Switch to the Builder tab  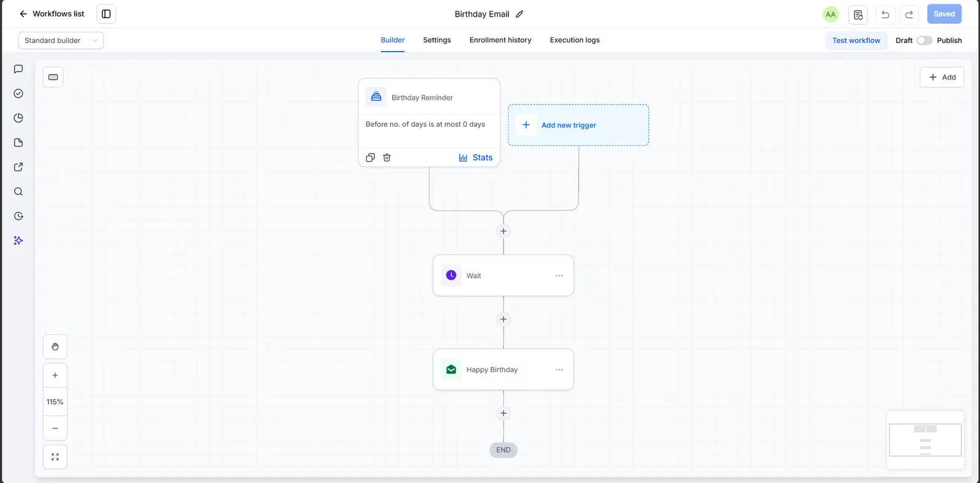click(x=393, y=40)
